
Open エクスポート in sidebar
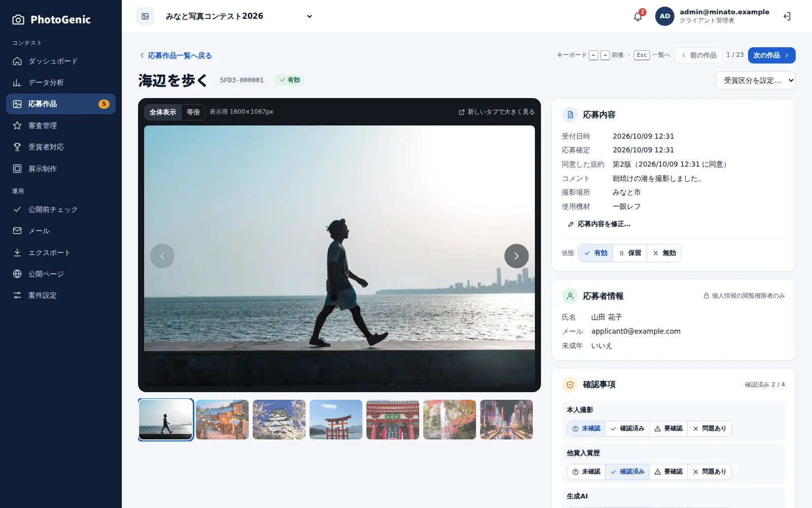click(61, 252)
